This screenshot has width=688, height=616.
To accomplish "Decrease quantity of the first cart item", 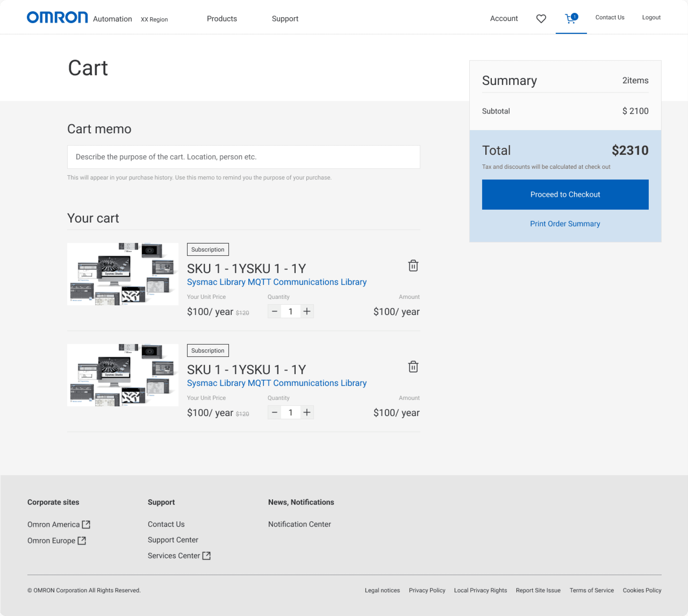I will click(x=274, y=311).
